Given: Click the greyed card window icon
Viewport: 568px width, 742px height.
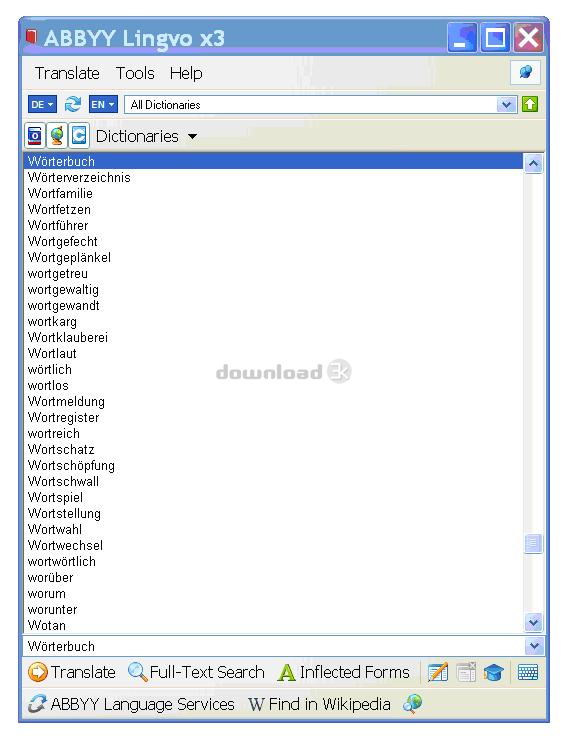Looking at the screenshot, I should tap(466, 672).
